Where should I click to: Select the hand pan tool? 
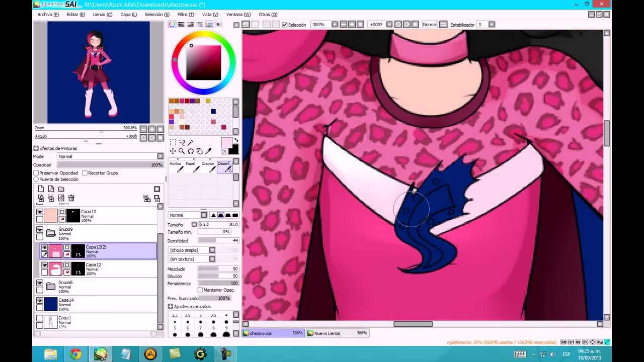click(x=200, y=151)
